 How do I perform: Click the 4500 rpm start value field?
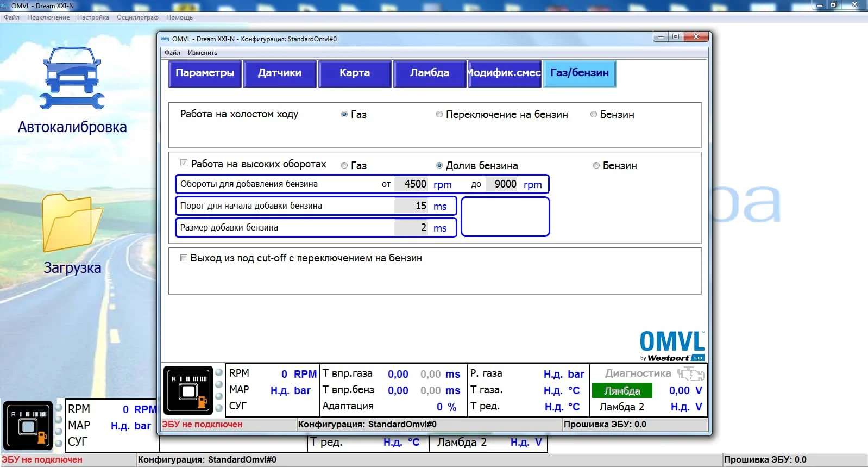click(412, 184)
